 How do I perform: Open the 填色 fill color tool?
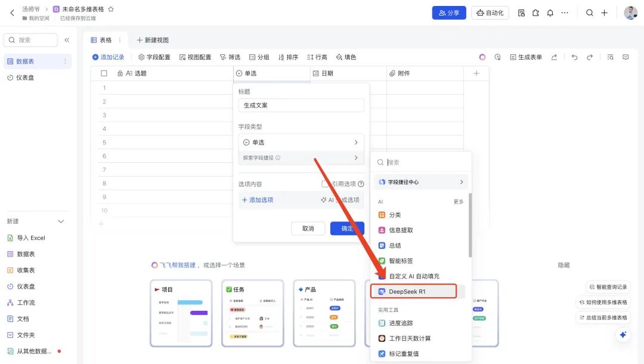click(346, 57)
